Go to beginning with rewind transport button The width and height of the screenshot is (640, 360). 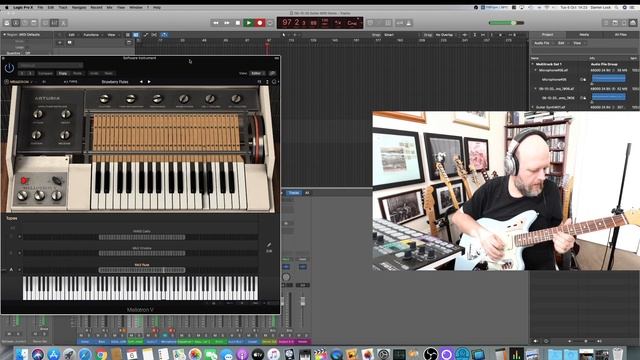tap(216, 23)
